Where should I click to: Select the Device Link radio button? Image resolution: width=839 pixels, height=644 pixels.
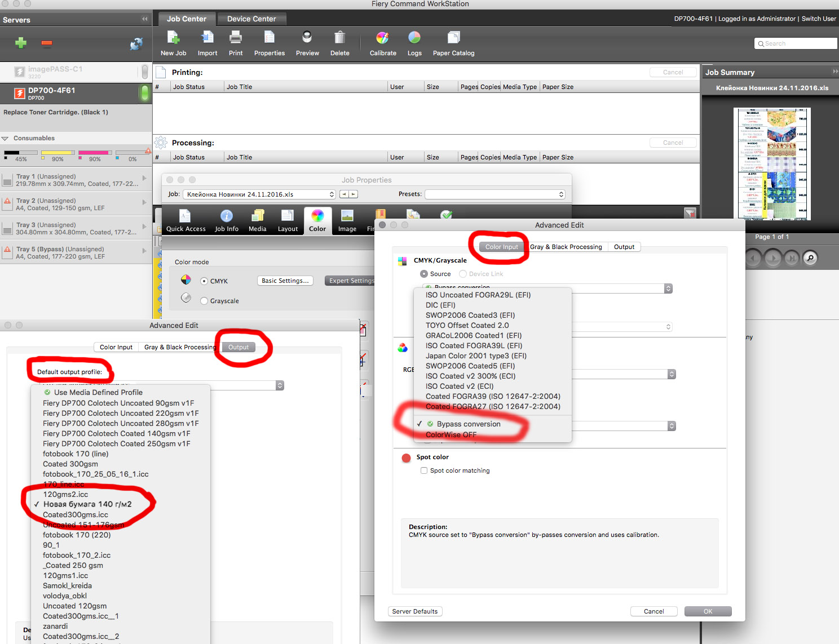click(463, 274)
